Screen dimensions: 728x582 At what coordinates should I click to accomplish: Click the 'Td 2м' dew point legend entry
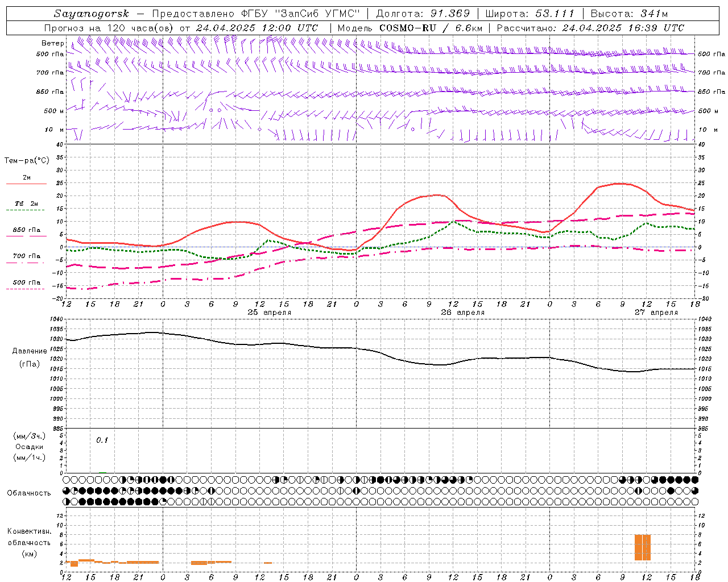tap(27, 203)
